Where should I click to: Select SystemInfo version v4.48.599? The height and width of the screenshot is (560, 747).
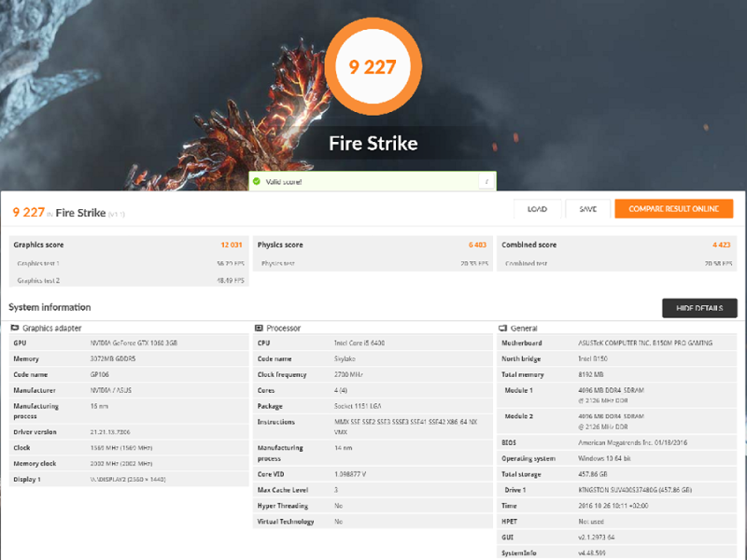592,553
